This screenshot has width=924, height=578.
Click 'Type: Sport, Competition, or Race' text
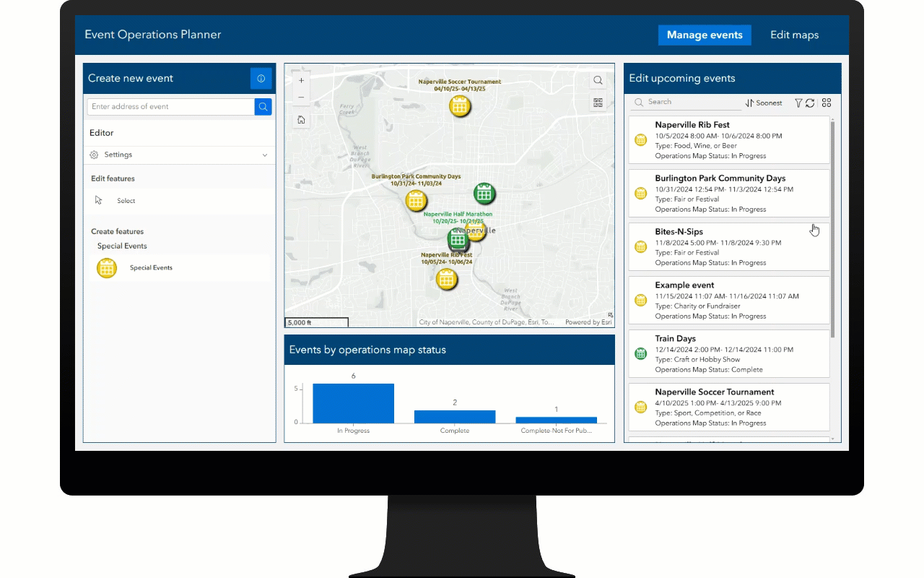pos(708,413)
